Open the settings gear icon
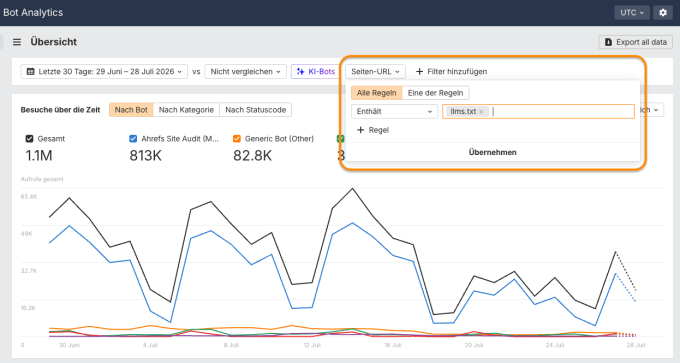 point(663,13)
